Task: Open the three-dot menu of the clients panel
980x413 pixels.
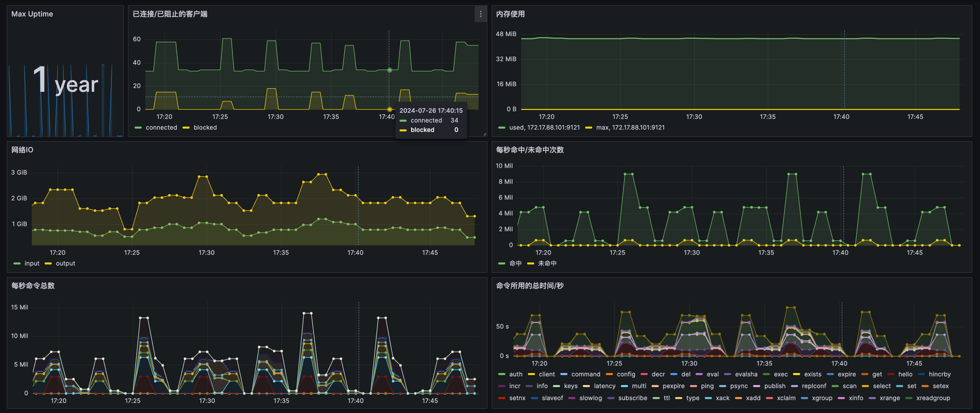Action: pos(480,14)
